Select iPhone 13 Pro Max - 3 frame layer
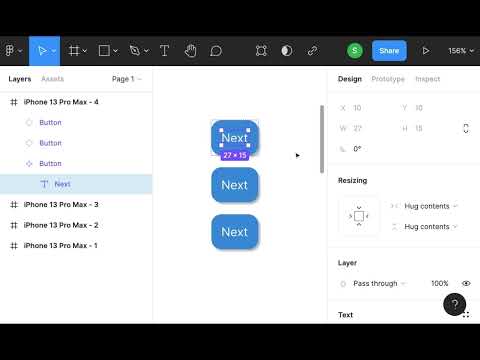The image size is (480, 360). click(76, 205)
